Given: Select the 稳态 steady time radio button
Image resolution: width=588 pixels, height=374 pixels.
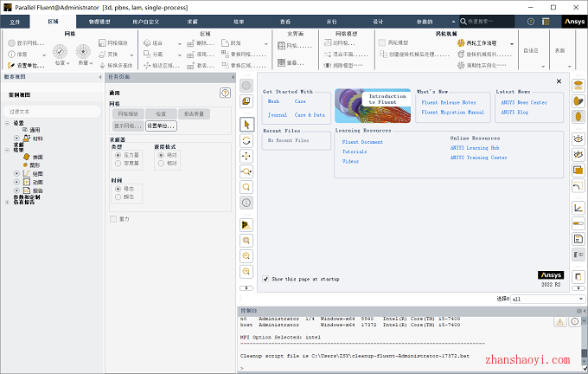Looking at the screenshot, I should [118, 189].
